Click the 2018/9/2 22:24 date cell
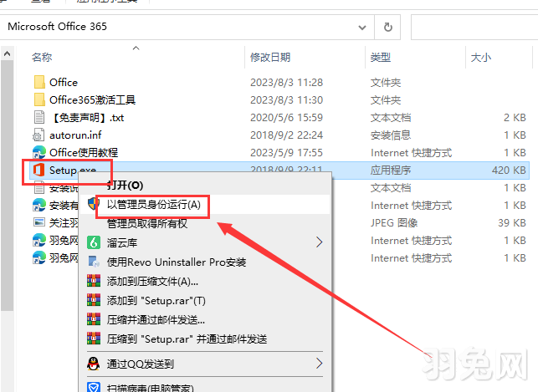The width and height of the screenshot is (538, 392). pyautogui.click(x=286, y=135)
